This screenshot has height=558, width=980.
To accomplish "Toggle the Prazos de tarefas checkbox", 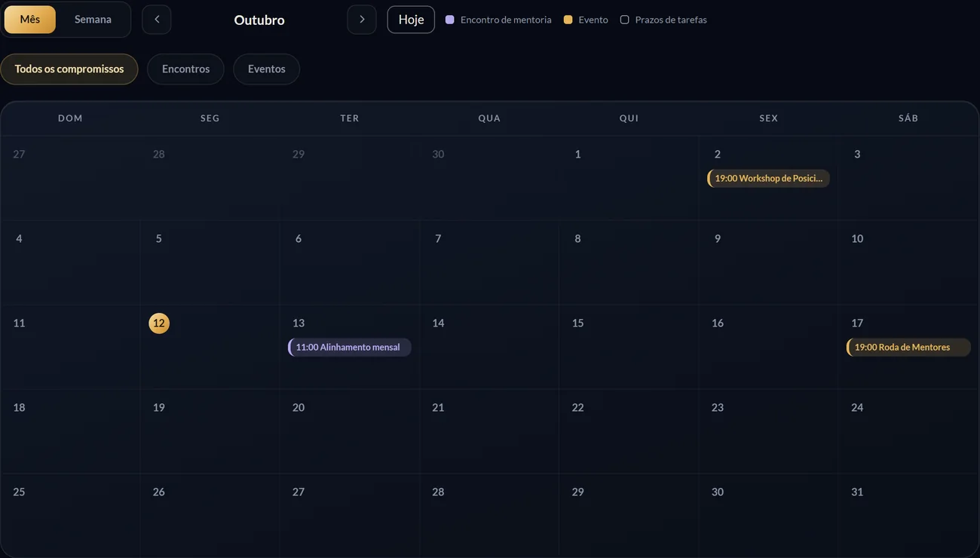I will [x=624, y=20].
